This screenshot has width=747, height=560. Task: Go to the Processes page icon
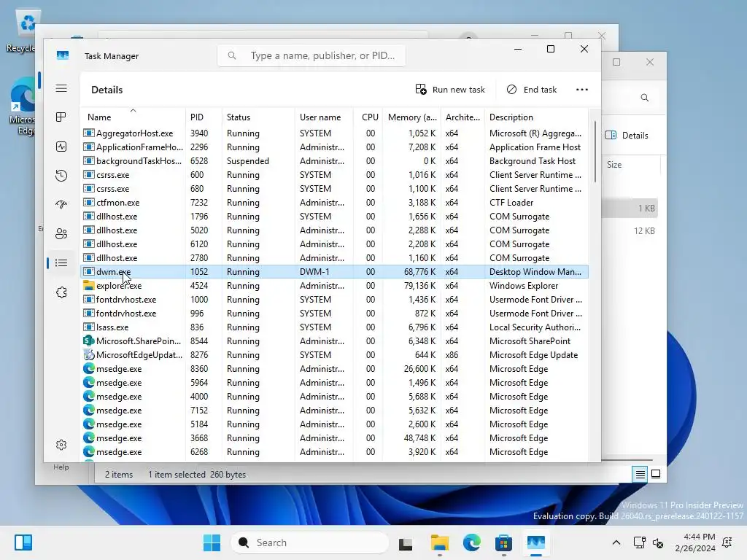(x=61, y=117)
